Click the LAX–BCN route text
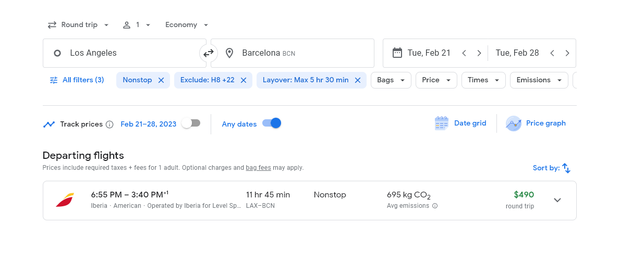This screenshot has width=644, height=262. click(x=260, y=206)
